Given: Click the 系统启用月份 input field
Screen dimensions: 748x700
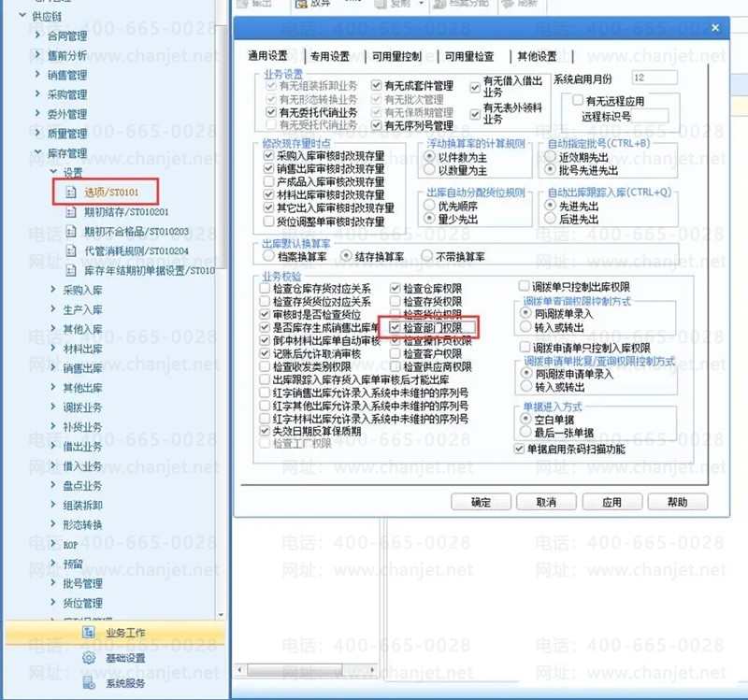Looking at the screenshot, I should pyautogui.click(x=654, y=78).
